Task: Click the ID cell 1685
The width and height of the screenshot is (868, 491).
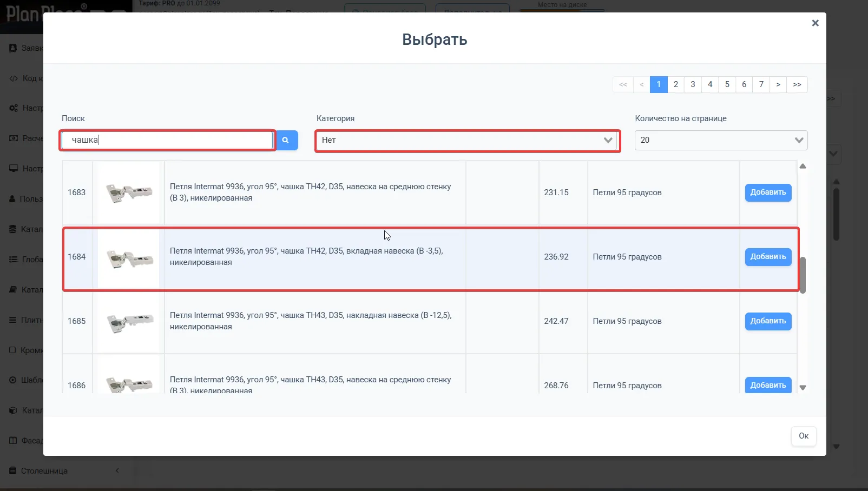Action: (x=77, y=321)
